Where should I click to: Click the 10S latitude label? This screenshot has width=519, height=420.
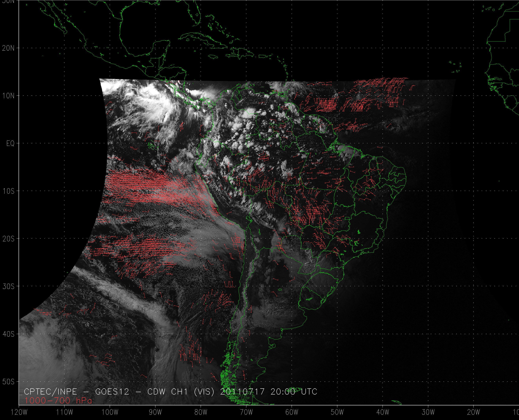coord(9,191)
